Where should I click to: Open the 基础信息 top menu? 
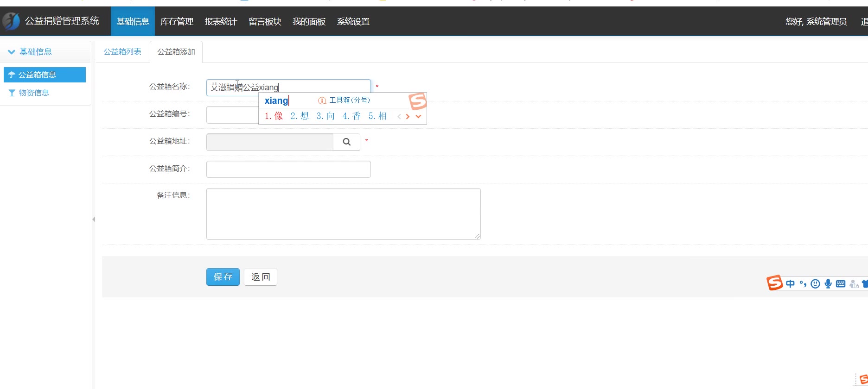click(133, 21)
